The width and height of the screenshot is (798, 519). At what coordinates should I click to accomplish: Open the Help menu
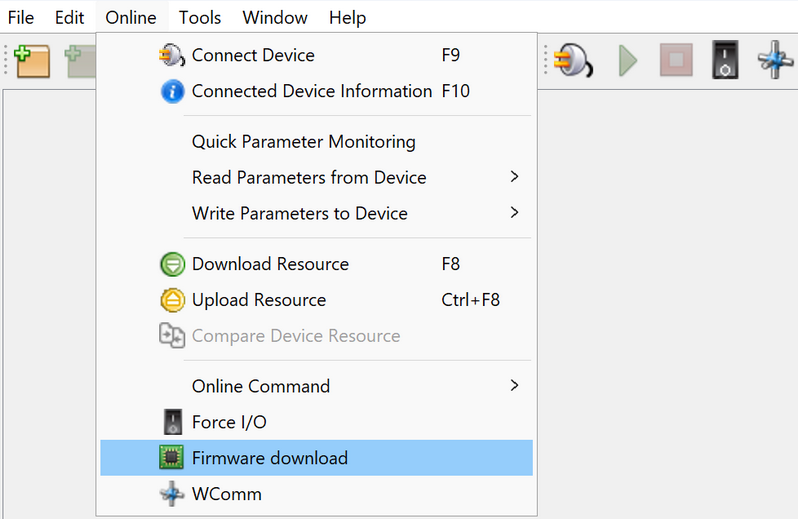coord(347,17)
